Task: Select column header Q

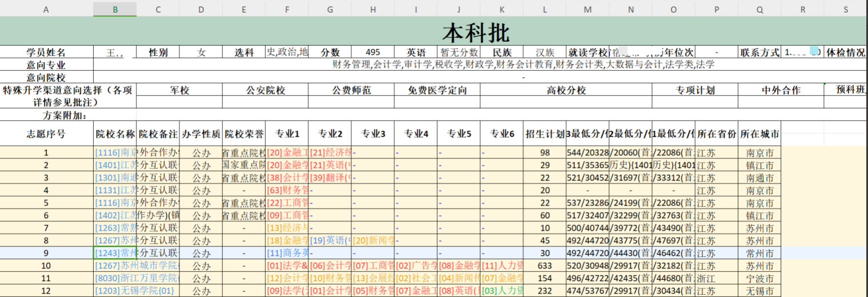Action: [x=759, y=9]
